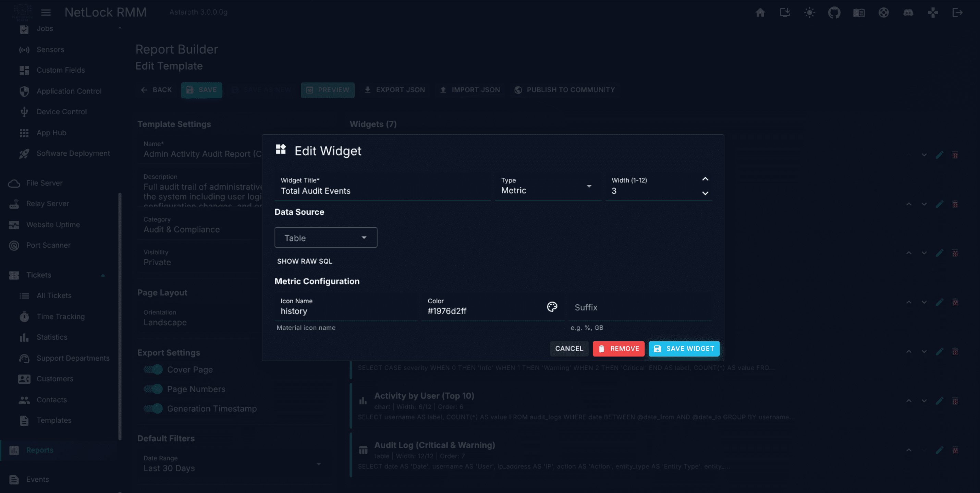Toggle the light/dark theme sun icon
Image resolution: width=980 pixels, height=493 pixels.
pyautogui.click(x=810, y=13)
